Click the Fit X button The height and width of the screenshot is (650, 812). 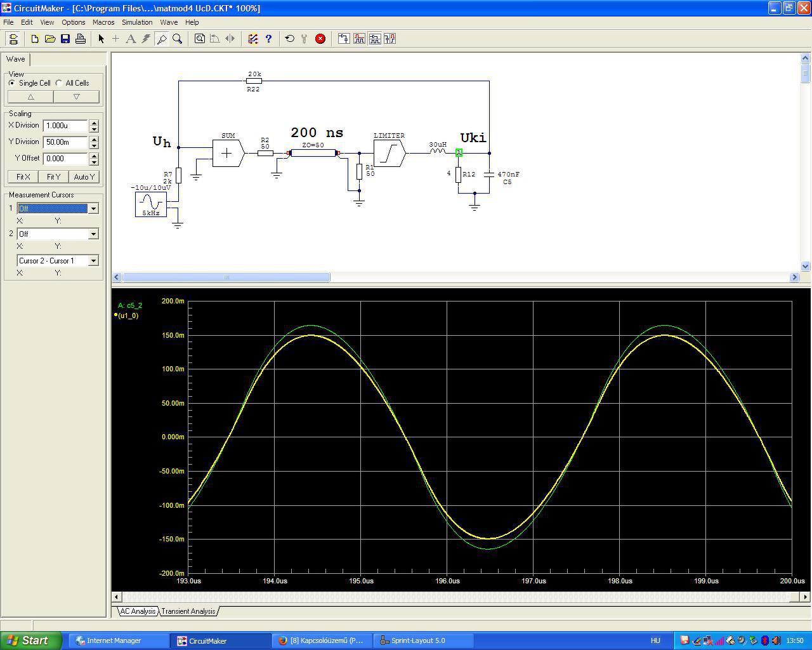(x=23, y=177)
